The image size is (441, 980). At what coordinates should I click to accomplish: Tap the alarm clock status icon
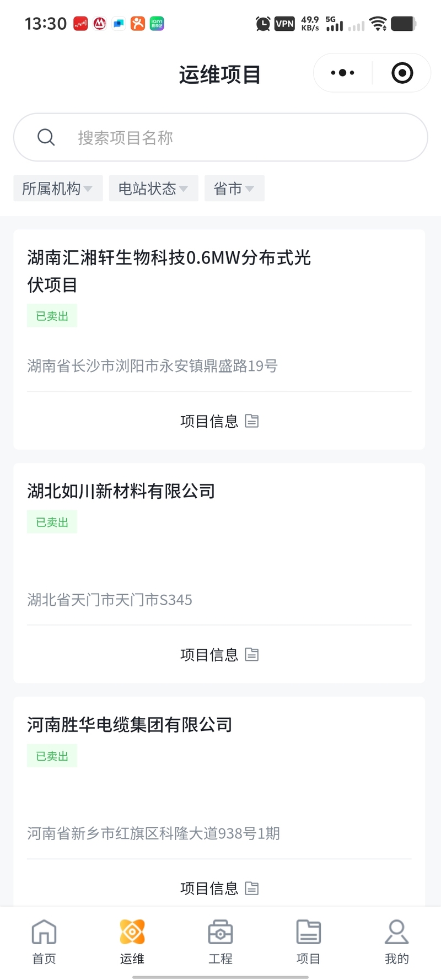[263, 24]
